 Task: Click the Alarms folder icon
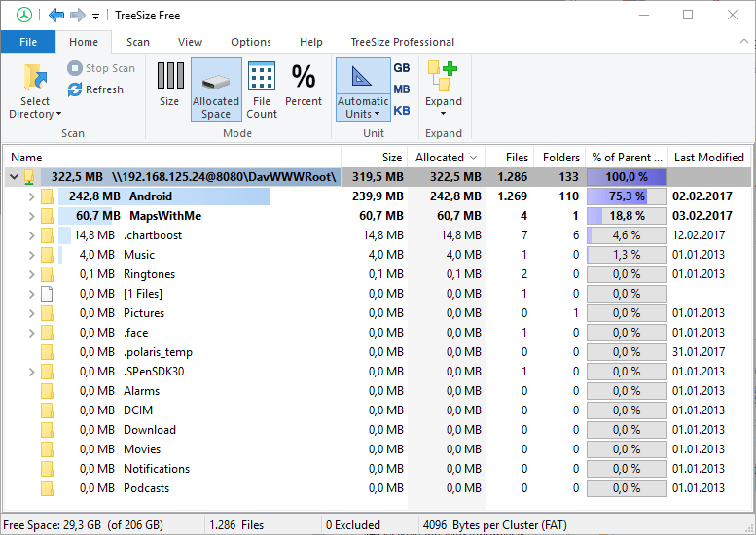click(47, 391)
